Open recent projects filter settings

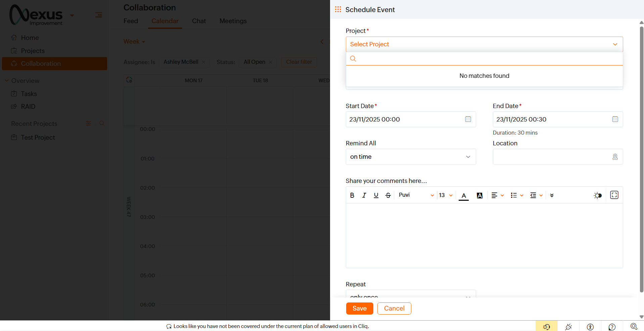point(88,124)
